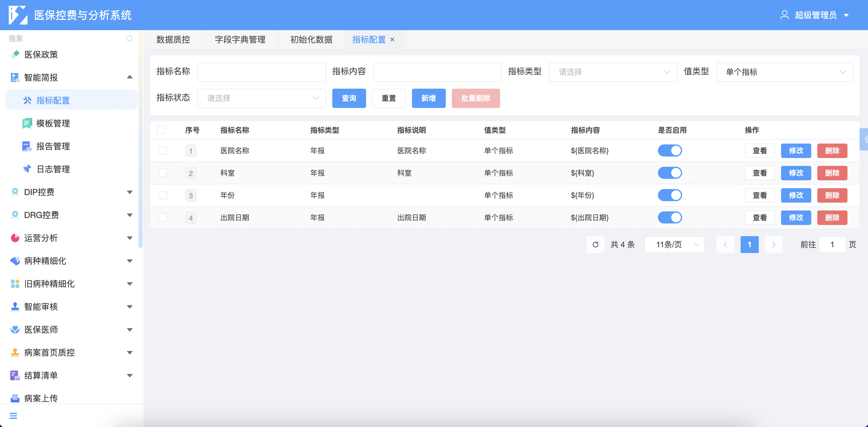Expand the DRG控费 menu arrow

click(130, 215)
